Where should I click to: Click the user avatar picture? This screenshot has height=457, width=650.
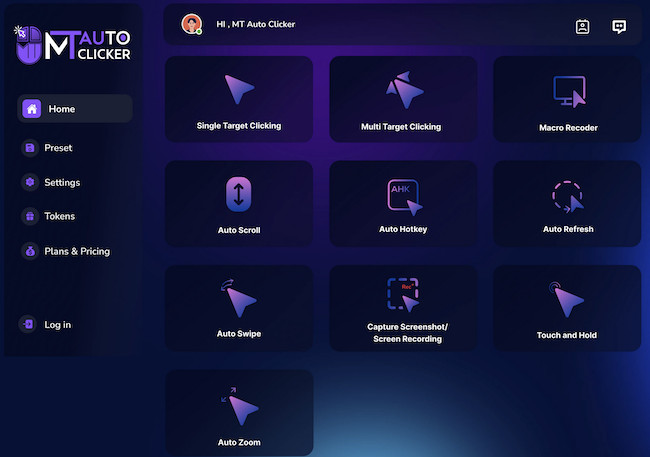[x=192, y=24]
